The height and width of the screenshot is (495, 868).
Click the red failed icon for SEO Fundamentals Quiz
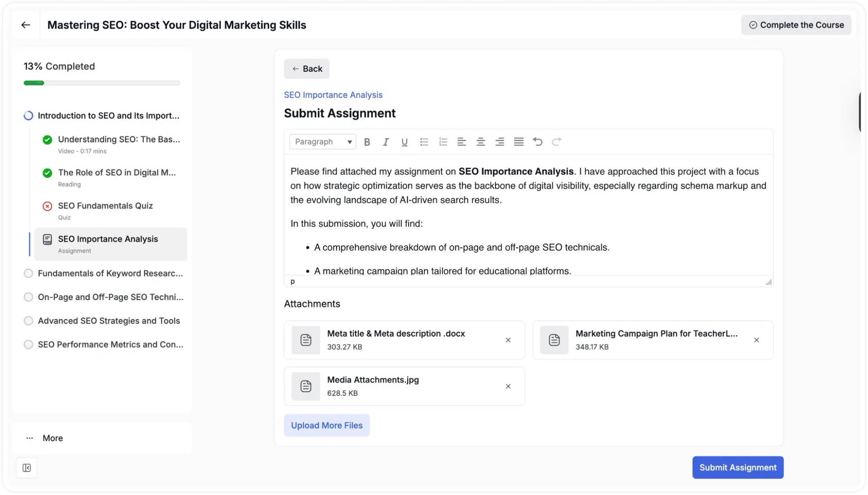[47, 206]
